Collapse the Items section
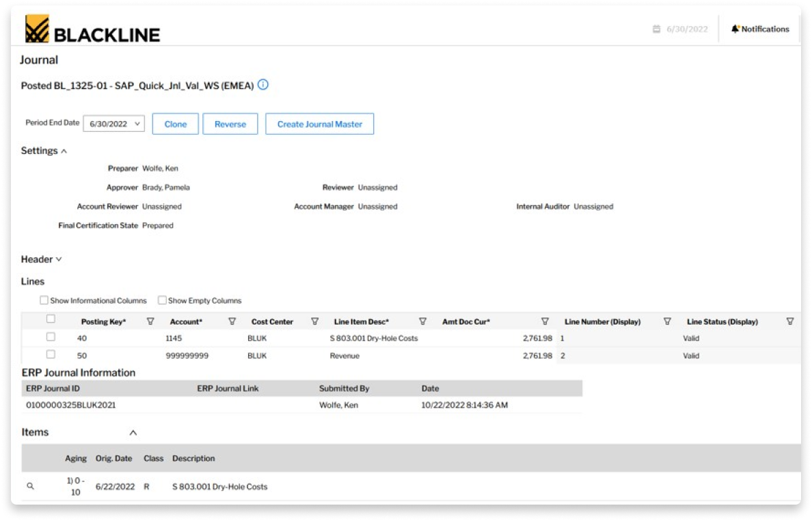This screenshot has height=521, width=812. [x=133, y=433]
